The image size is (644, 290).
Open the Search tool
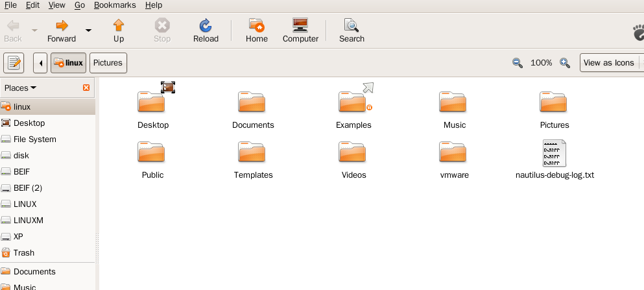pyautogui.click(x=352, y=30)
